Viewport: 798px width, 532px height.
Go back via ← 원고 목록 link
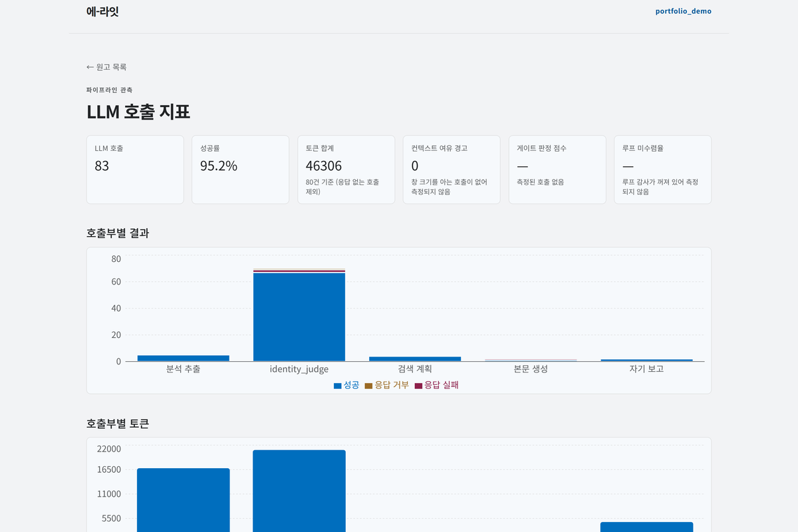106,67
